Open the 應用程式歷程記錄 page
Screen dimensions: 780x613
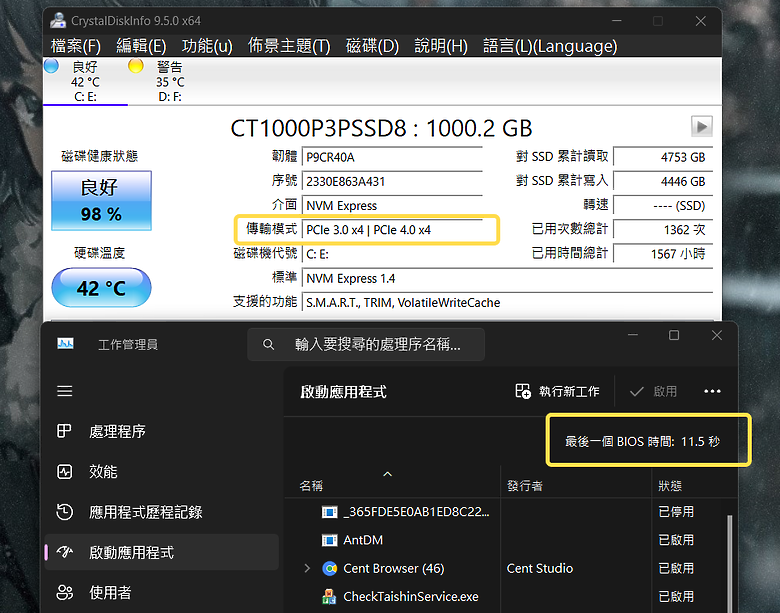tap(161, 512)
